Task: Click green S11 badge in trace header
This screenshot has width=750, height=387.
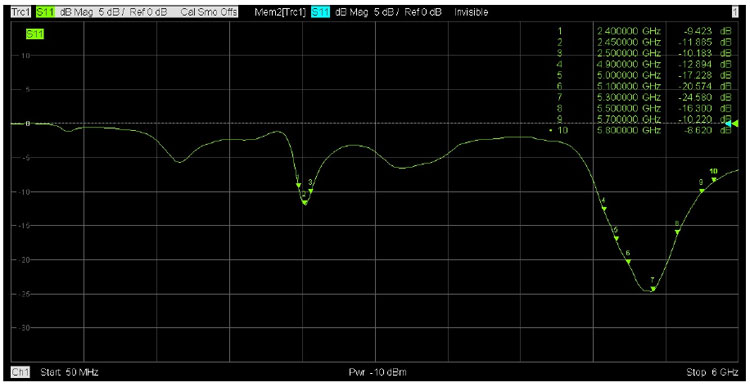Action: [x=45, y=12]
